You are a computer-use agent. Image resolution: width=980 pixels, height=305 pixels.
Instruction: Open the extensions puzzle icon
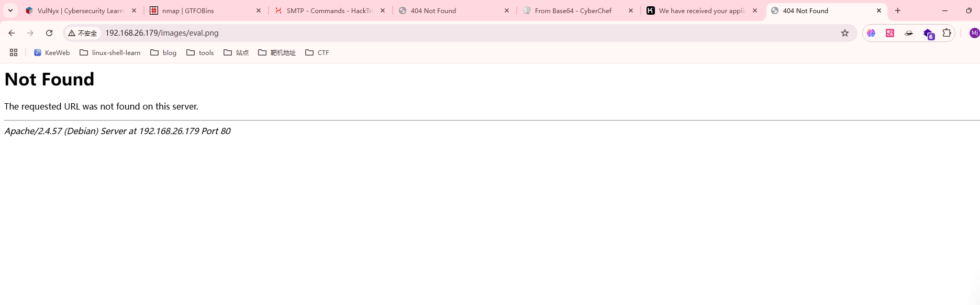click(946, 33)
